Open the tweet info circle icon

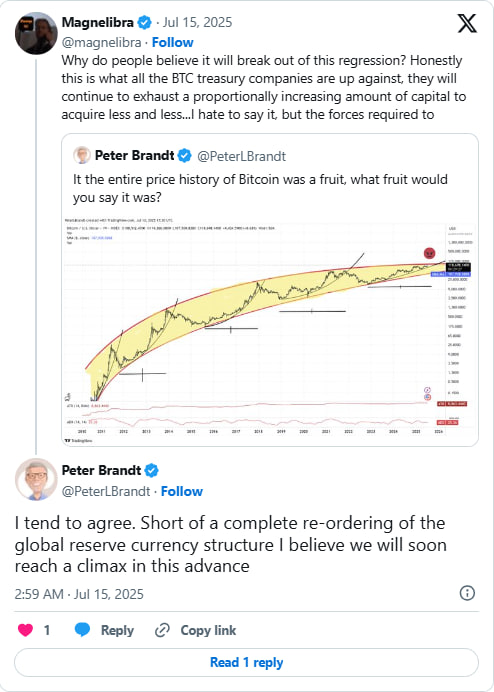click(x=467, y=593)
